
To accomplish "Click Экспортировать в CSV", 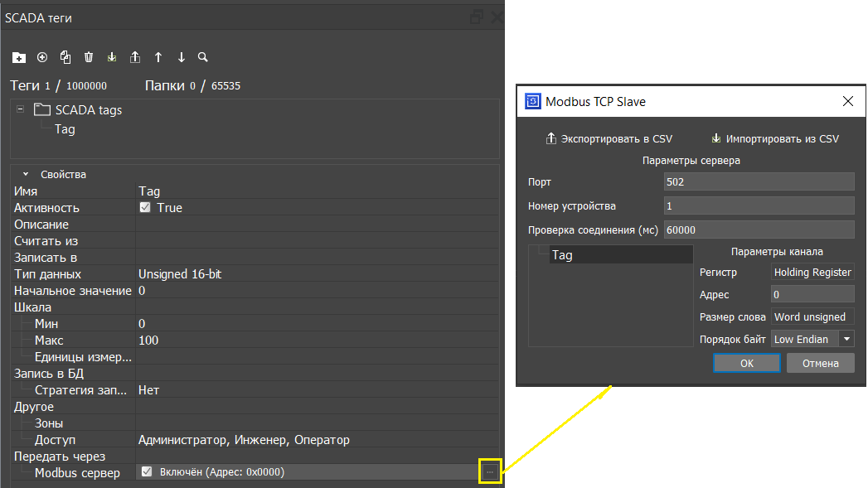I will pos(609,138).
